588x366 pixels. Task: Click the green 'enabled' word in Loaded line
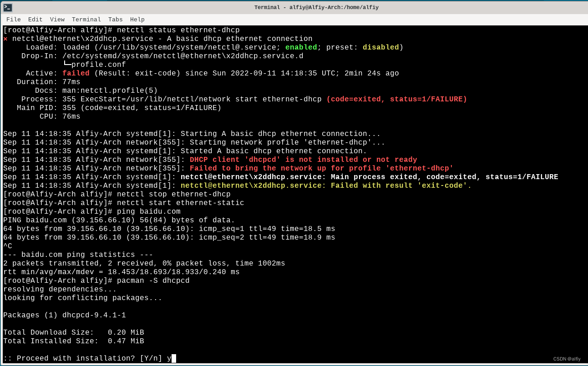point(301,47)
